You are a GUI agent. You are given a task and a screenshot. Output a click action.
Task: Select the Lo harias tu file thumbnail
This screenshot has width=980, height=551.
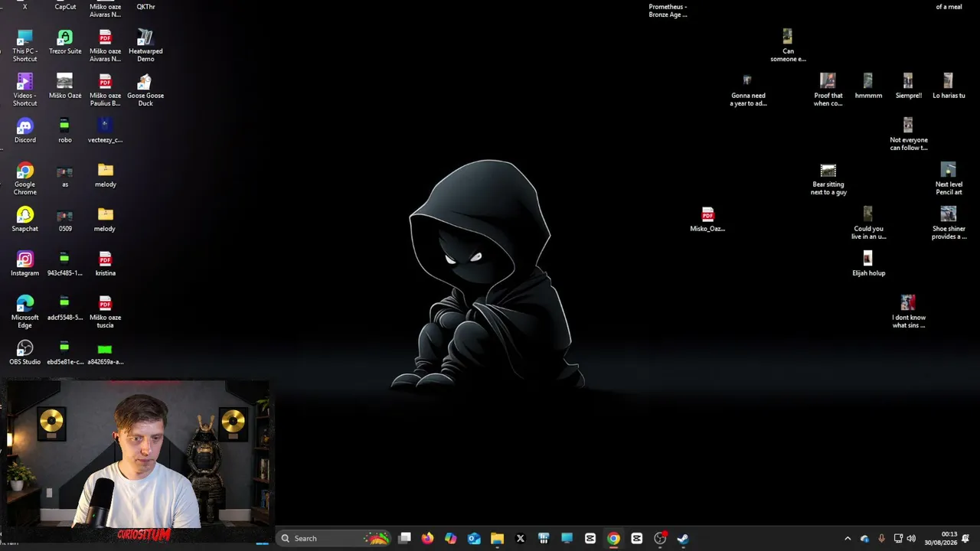tap(949, 86)
